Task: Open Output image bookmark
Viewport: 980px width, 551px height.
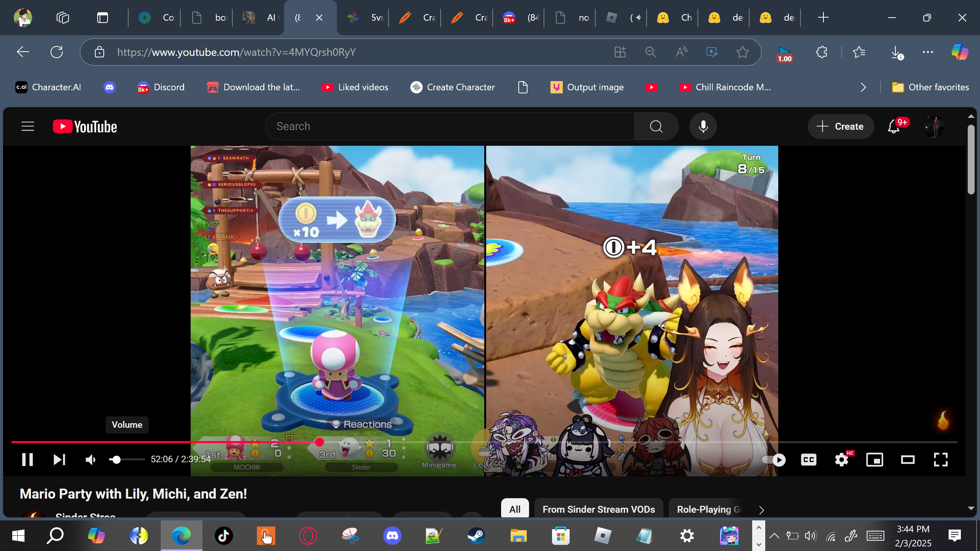Action: (x=587, y=87)
